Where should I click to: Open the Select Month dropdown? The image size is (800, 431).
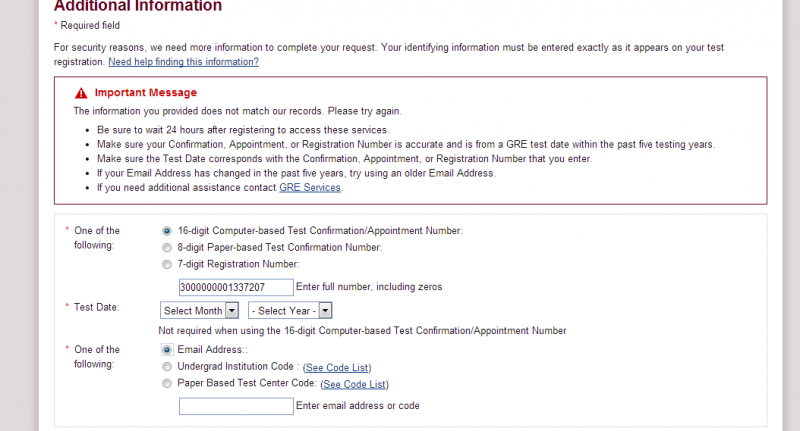pyautogui.click(x=199, y=311)
